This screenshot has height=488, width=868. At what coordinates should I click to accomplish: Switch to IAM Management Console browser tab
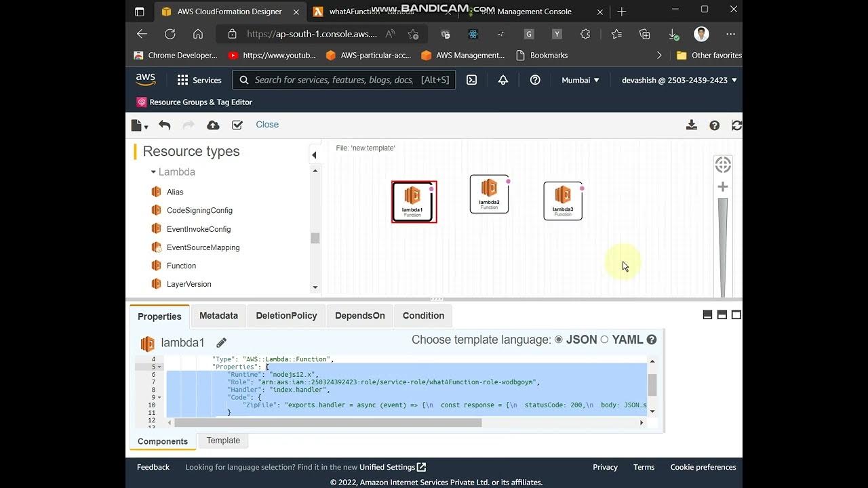click(536, 12)
